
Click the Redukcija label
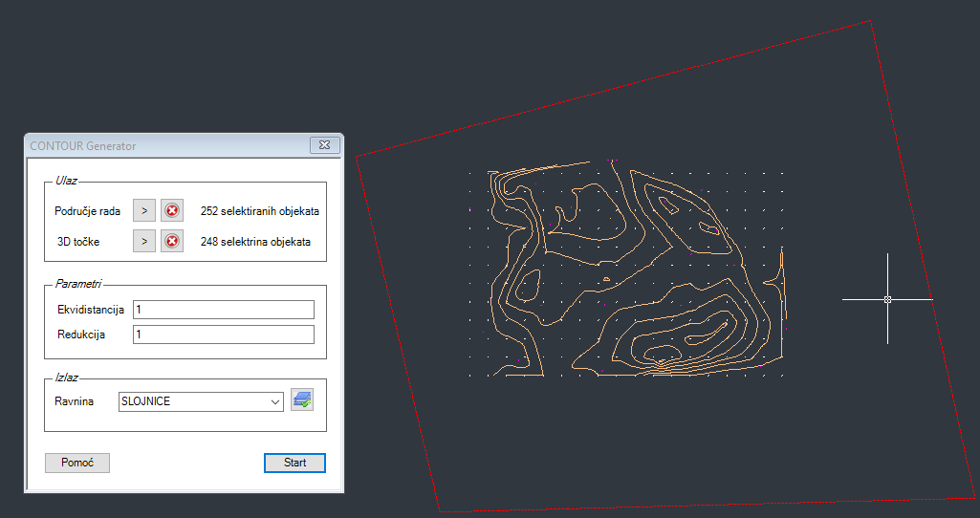[81, 335]
